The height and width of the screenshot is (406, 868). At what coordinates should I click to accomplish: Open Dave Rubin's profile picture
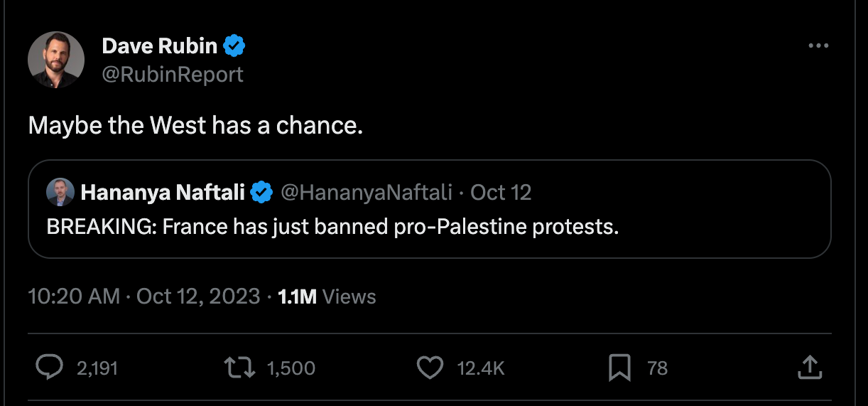(57, 60)
